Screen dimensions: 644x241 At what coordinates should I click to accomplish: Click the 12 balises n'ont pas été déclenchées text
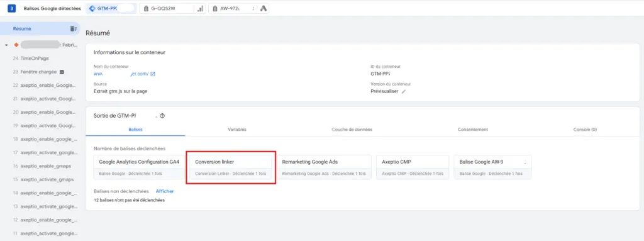click(x=130, y=200)
